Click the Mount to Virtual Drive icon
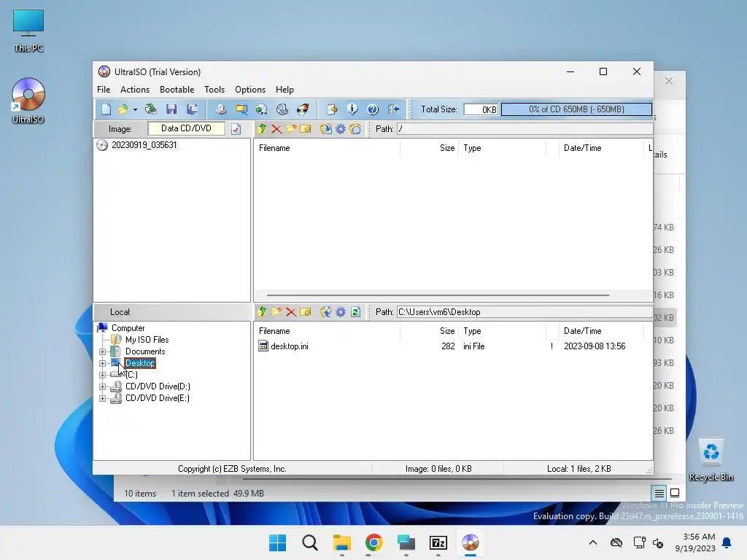 pos(282,109)
